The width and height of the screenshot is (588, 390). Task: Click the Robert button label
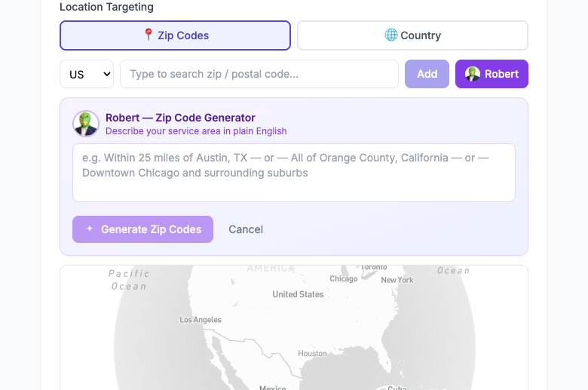[x=501, y=74]
